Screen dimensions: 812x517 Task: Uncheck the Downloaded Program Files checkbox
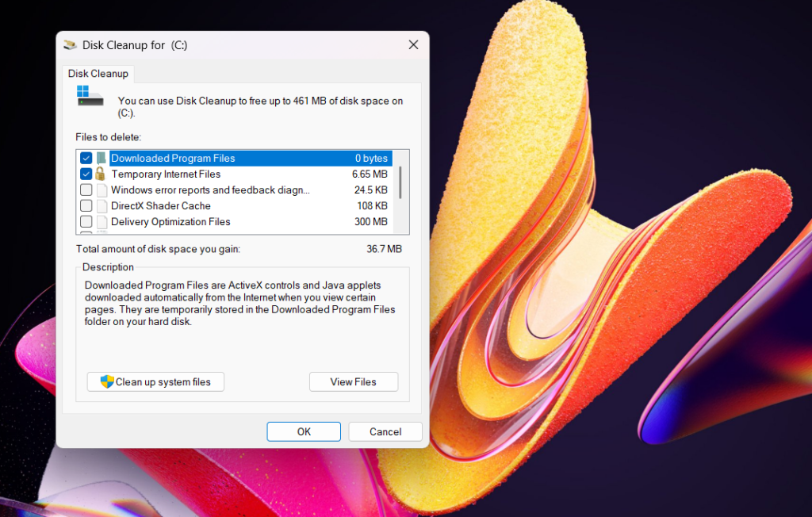pyautogui.click(x=86, y=158)
